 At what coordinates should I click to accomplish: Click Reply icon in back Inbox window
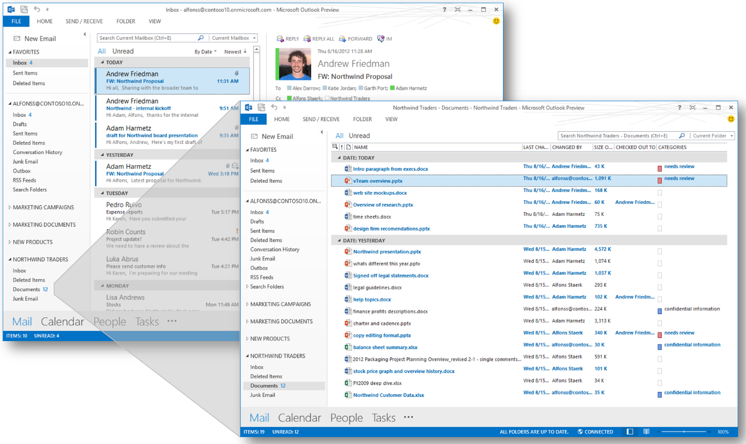pos(280,39)
